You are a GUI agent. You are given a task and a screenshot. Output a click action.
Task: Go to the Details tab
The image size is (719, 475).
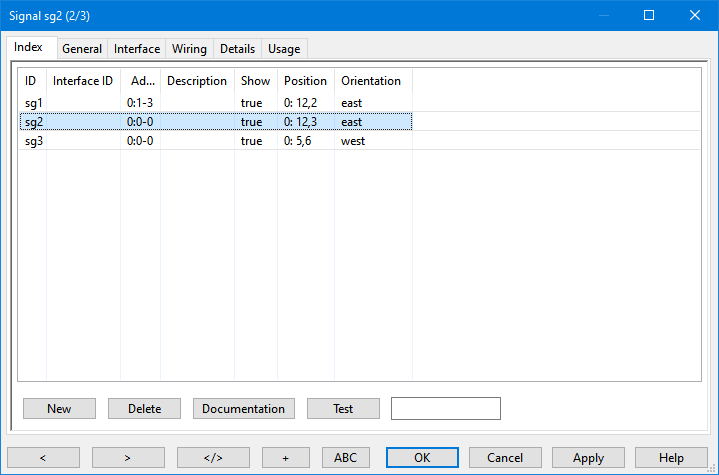pos(237,49)
